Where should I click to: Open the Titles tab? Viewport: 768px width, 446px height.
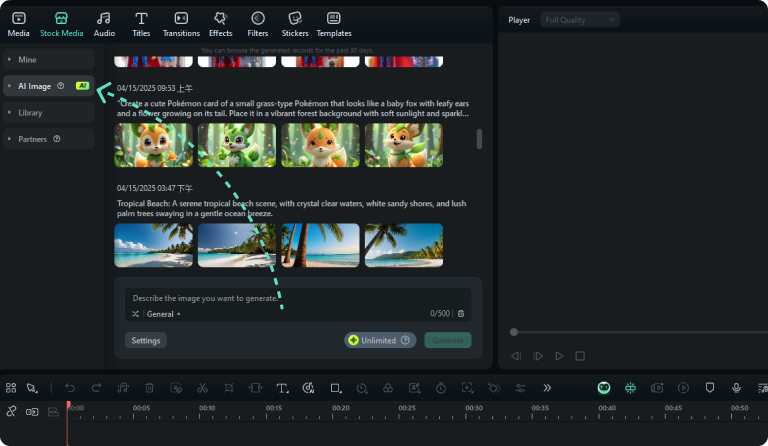[x=141, y=24]
